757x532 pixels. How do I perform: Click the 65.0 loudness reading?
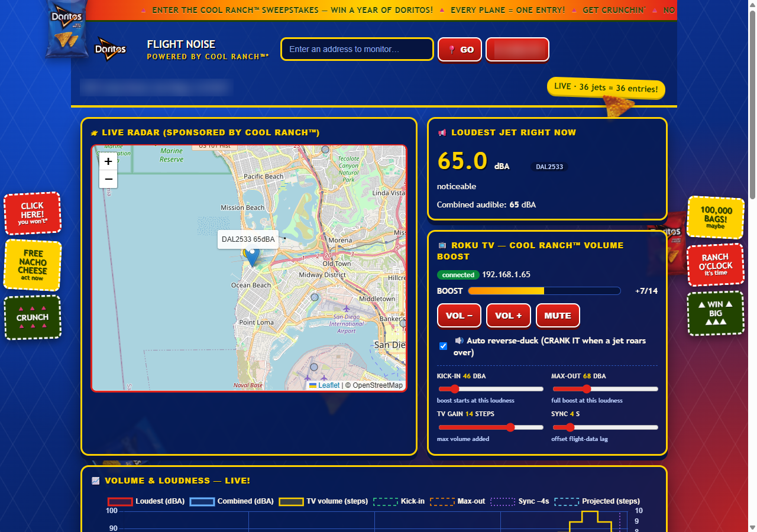click(x=462, y=161)
